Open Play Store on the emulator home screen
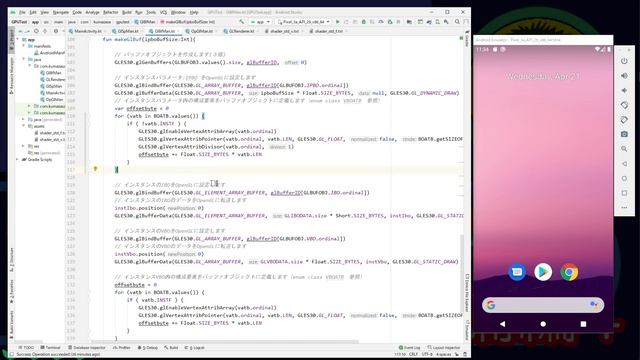This screenshot has height=360, width=640. [x=543, y=272]
